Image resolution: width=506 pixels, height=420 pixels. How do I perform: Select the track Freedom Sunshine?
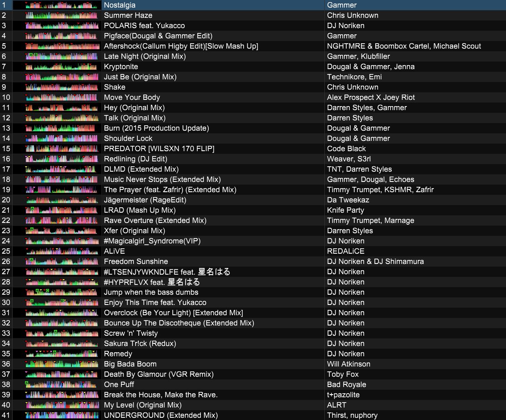pos(136,261)
